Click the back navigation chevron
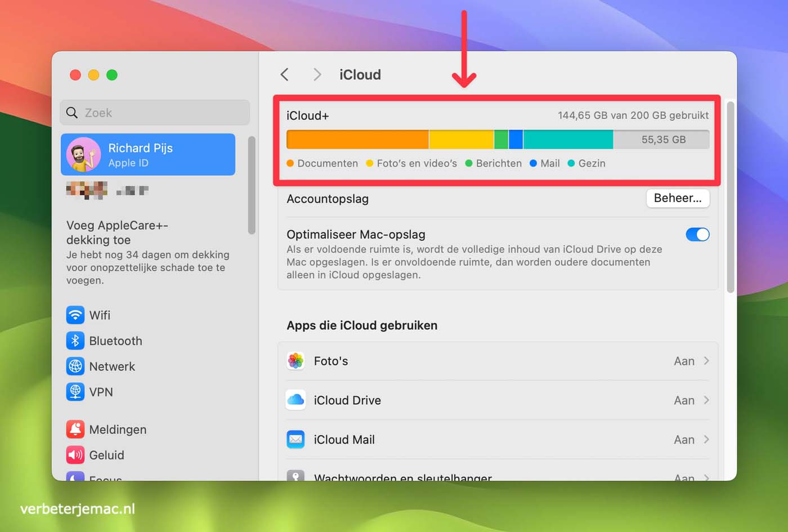Screen dimensions: 788x532 tap(285, 74)
